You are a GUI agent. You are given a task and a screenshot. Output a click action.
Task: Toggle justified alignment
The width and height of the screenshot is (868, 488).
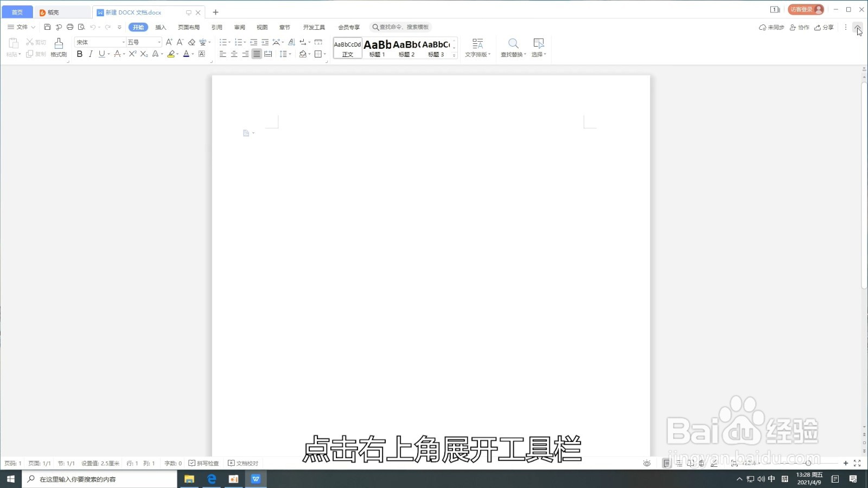tap(257, 54)
